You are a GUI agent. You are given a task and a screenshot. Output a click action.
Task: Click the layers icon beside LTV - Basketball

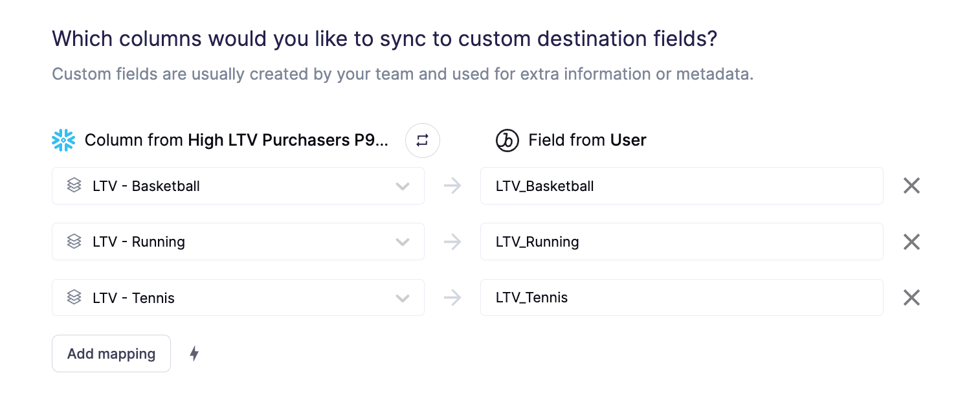[74, 186]
